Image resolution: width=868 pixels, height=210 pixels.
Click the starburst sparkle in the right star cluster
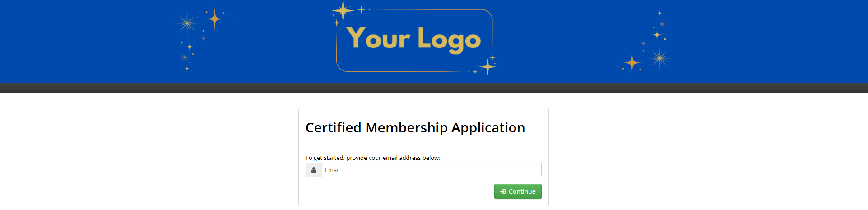[x=659, y=57]
